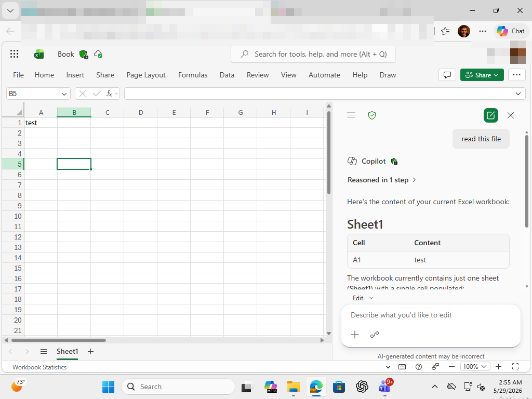The height and width of the screenshot is (399, 532).
Task: Switch to the Insert ribbon tab
Action: click(75, 75)
